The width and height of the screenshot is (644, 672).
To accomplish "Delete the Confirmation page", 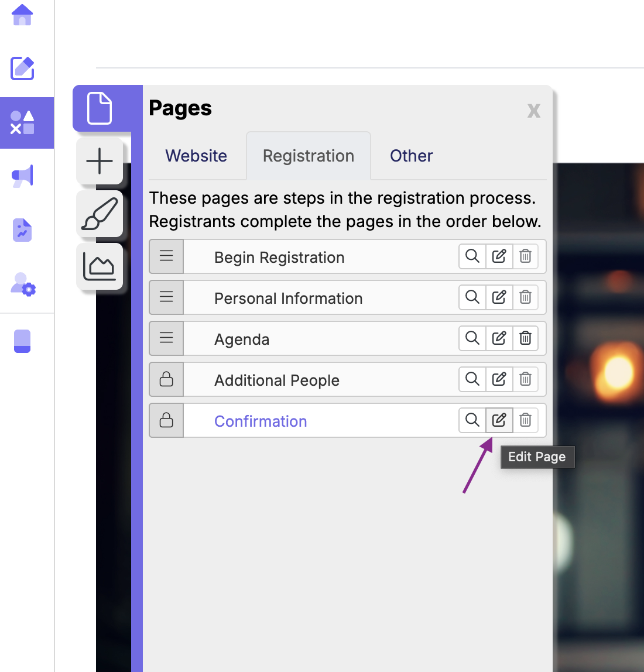I will [525, 420].
